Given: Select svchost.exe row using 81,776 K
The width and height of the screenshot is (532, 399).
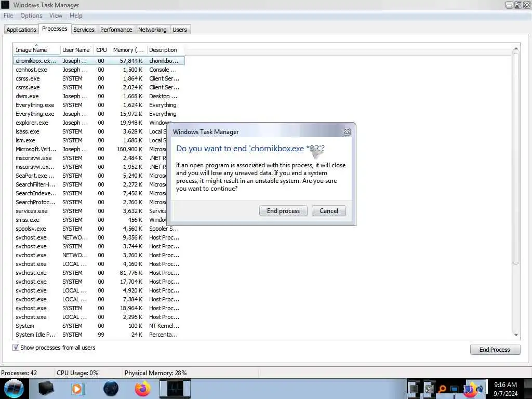Looking at the screenshot, I should coord(99,273).
